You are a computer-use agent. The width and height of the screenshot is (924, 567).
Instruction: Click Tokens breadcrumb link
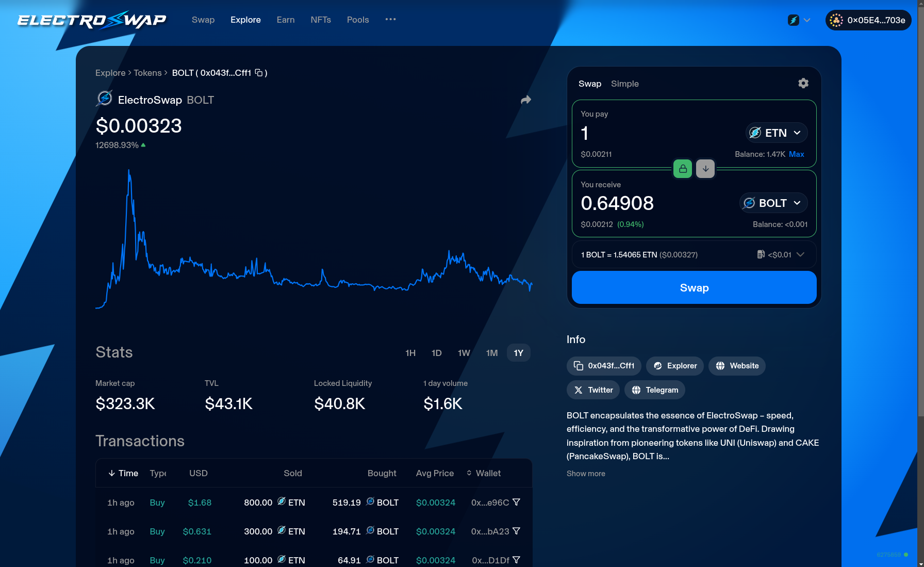147,73
